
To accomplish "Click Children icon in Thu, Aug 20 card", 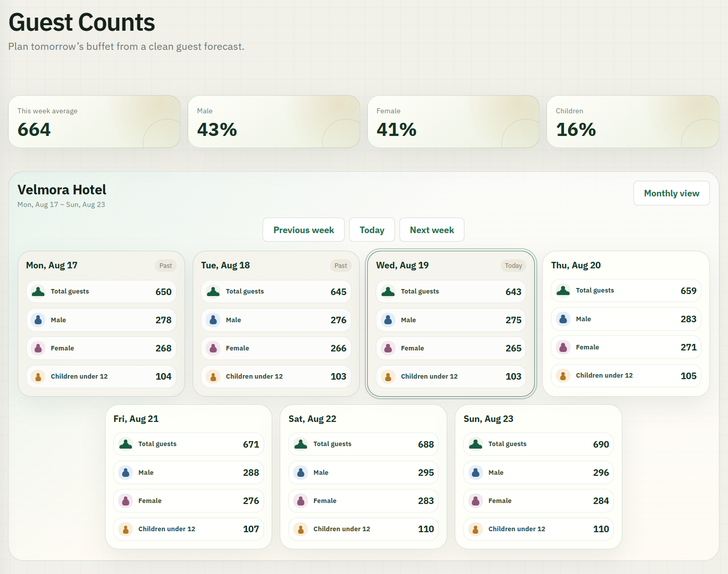I will 563,375.
